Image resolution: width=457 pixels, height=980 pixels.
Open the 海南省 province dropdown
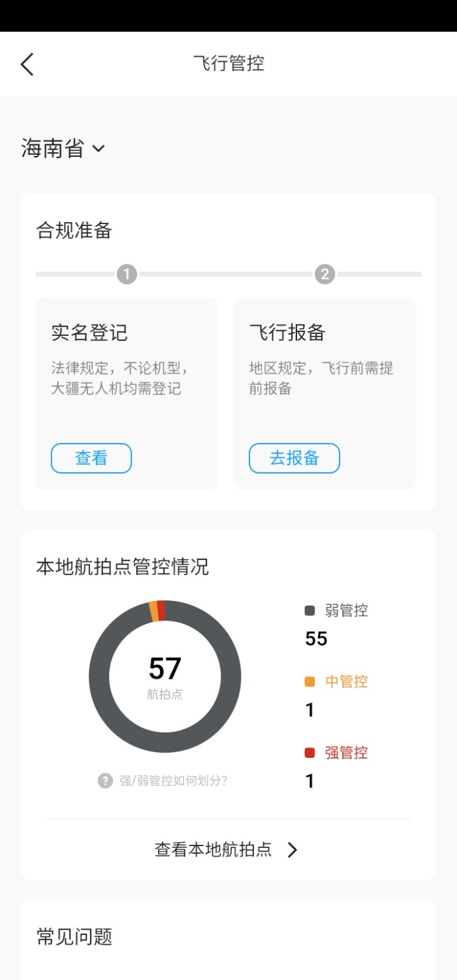pyautogui.click(x=63, y=148)
